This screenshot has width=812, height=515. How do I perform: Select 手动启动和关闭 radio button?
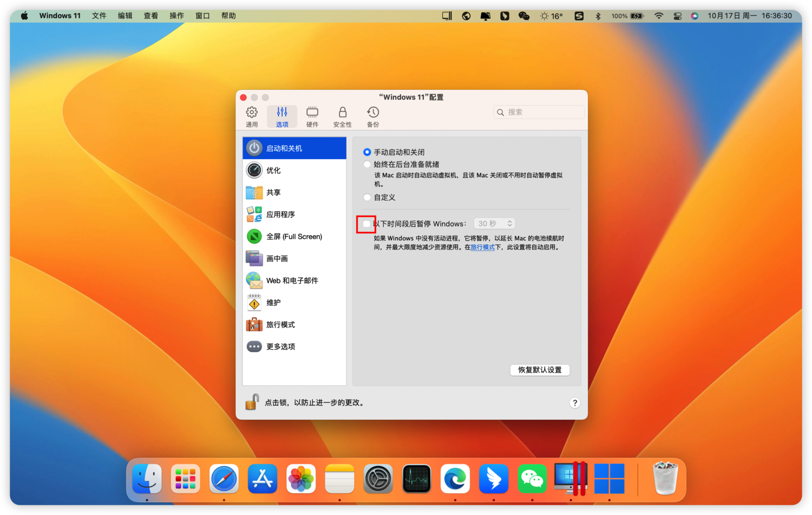367,152
